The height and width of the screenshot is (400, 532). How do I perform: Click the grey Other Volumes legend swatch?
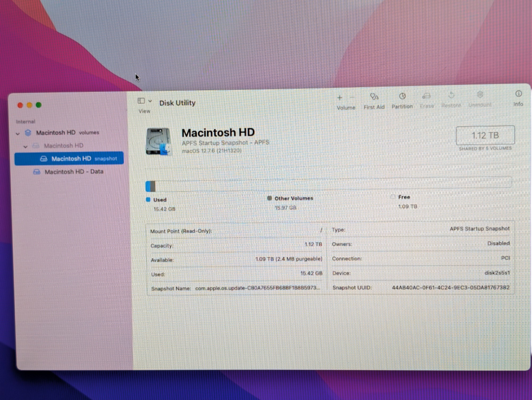tap(269, 198)
